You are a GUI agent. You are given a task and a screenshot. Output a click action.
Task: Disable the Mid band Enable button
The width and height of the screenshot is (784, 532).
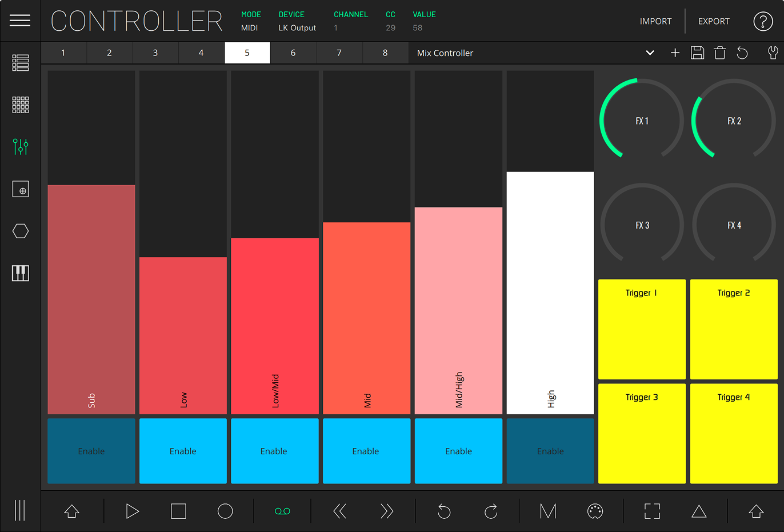366,451
